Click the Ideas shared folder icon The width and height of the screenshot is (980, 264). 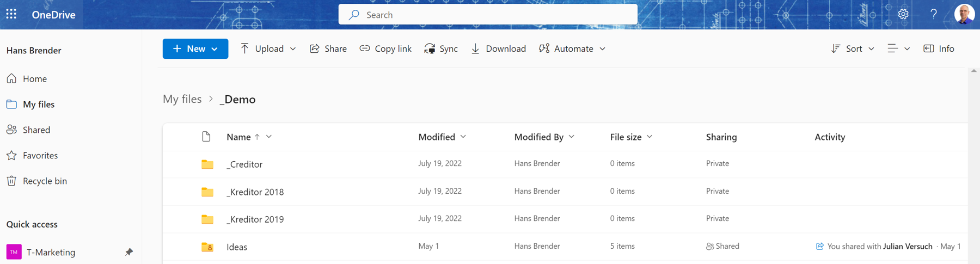click(x=207, y=247)
